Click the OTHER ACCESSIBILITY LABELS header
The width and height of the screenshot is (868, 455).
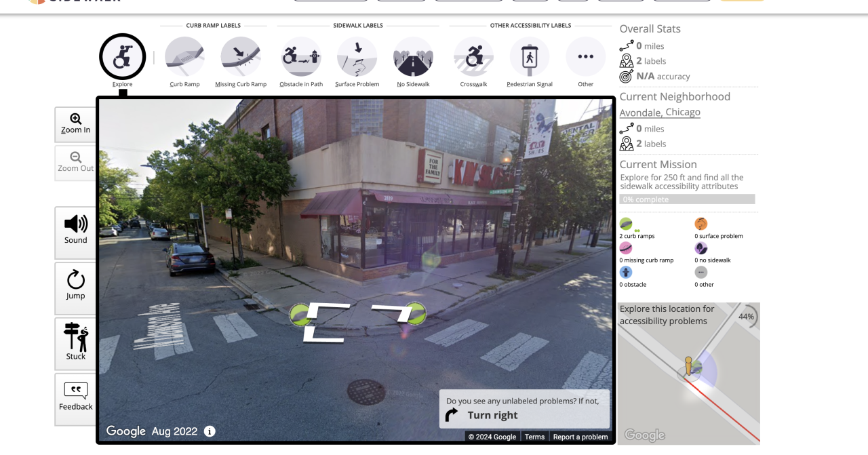pyautogui.click(x=530, y=26)
